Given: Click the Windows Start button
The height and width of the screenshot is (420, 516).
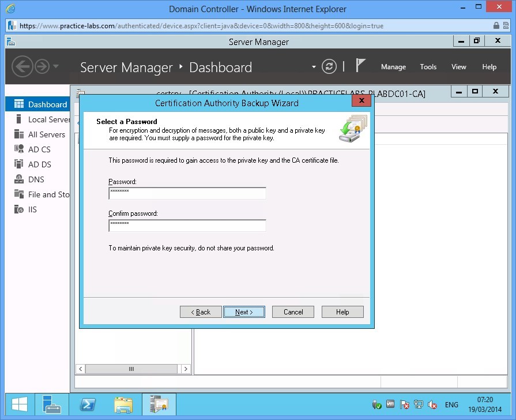Looking at the screenshot, I should pos(19,404).
